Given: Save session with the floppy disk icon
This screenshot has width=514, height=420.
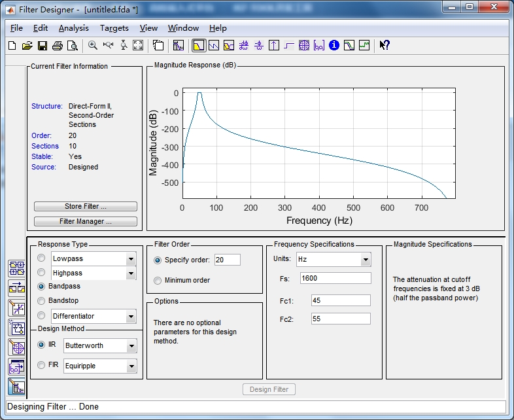Looking at the screenshot, I should click(x=43, y=46).
